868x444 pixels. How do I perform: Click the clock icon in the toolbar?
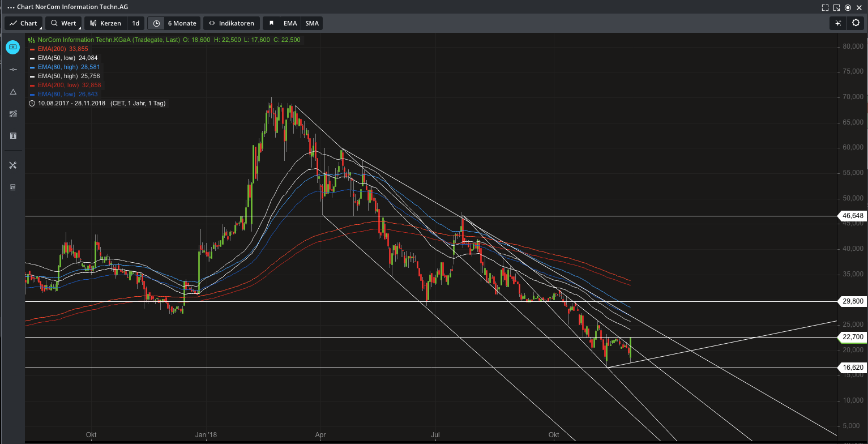(x=156, y=23)
